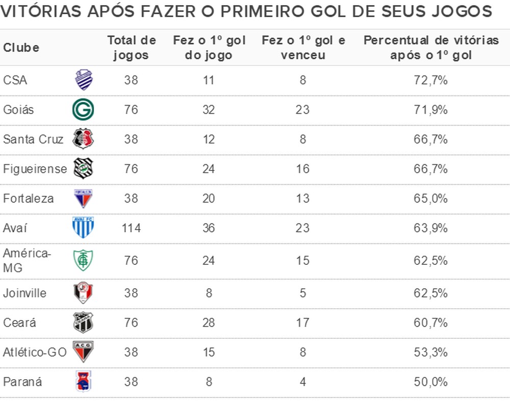Click Avaí's 114 total games cell
Viewport: 510px width, 420px height.
click(x=131, y=228)
